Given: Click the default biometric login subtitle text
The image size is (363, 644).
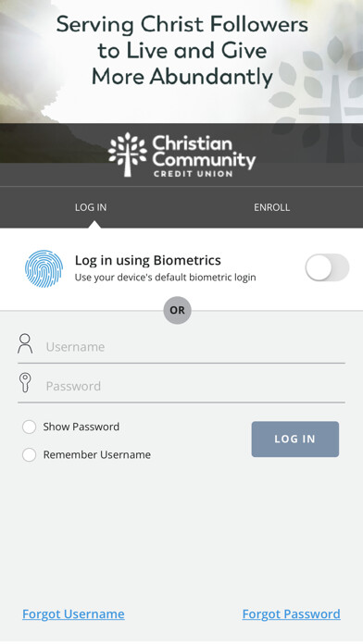Looking at the screenshot, I should click(165, 278).
